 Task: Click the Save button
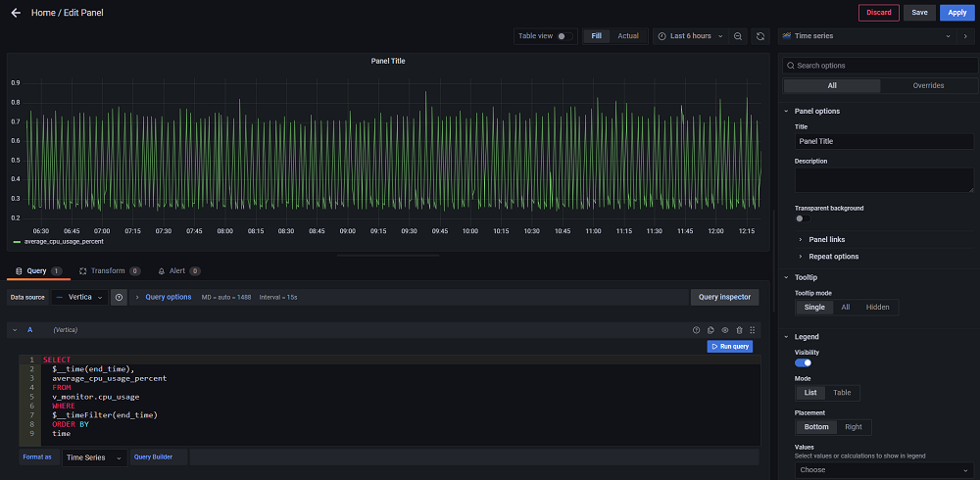pos(919,13)
